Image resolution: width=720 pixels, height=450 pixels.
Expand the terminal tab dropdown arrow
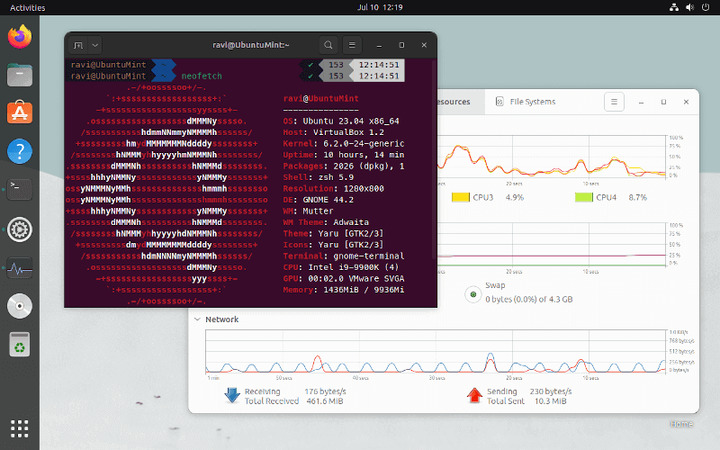coord(95,45)
